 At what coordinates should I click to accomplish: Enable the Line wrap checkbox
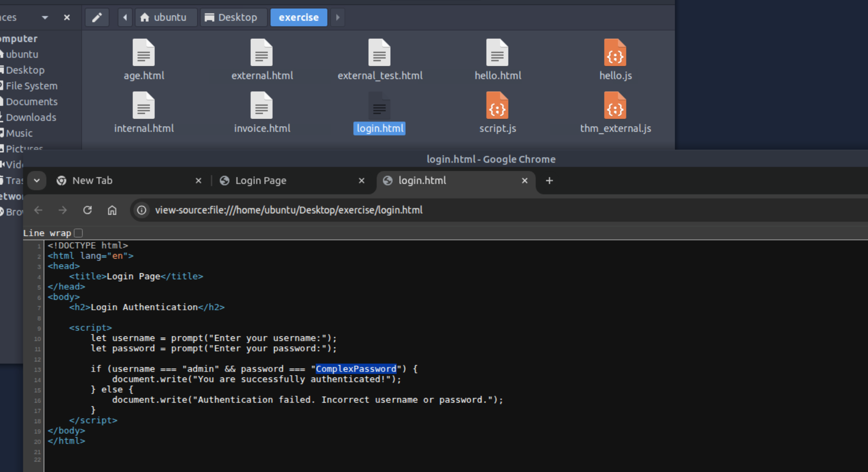[79, 233]
